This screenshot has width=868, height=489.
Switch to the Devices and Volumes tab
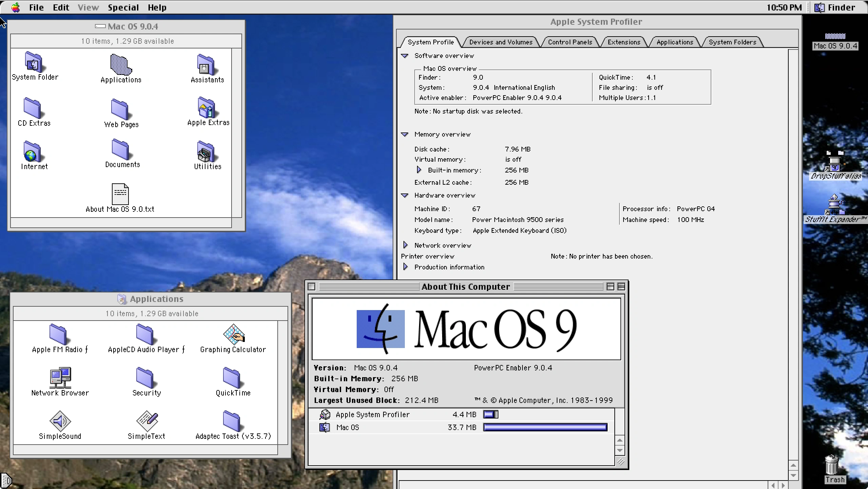pos(501,42)
